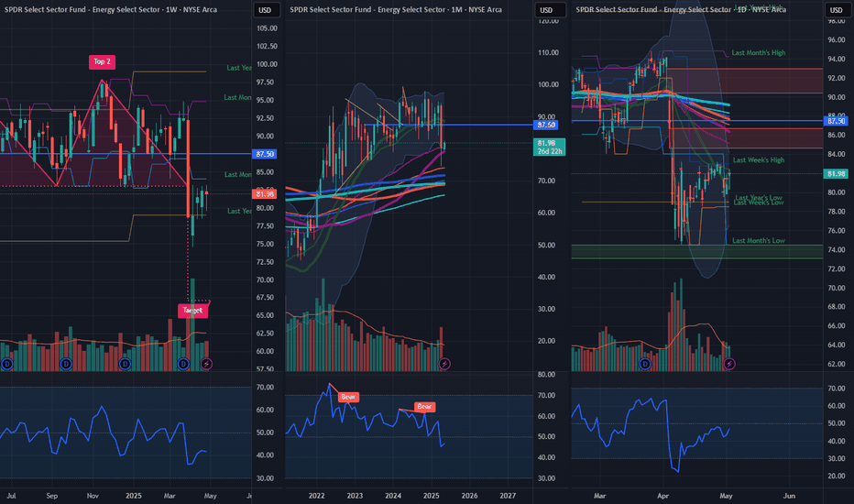Screen dimensions: 854x504
Task: Click the 2022 label on monthly time axis
Action: 316,496
